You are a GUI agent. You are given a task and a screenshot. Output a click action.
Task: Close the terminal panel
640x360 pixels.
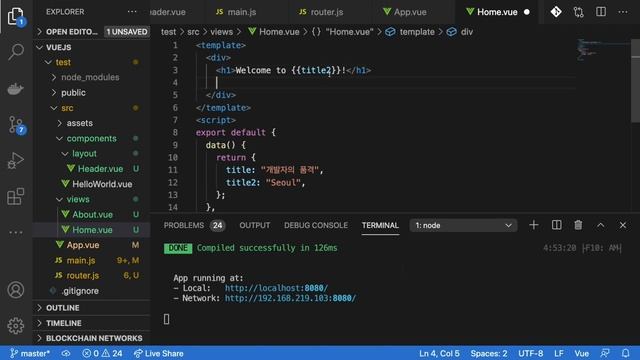pos(623,225)
